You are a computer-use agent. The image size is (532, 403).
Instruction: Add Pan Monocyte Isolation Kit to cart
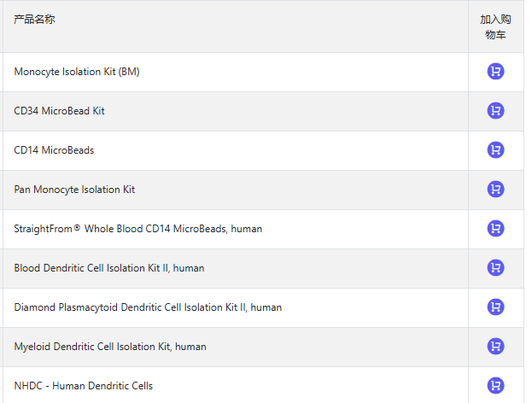click(x=495, y=190)
